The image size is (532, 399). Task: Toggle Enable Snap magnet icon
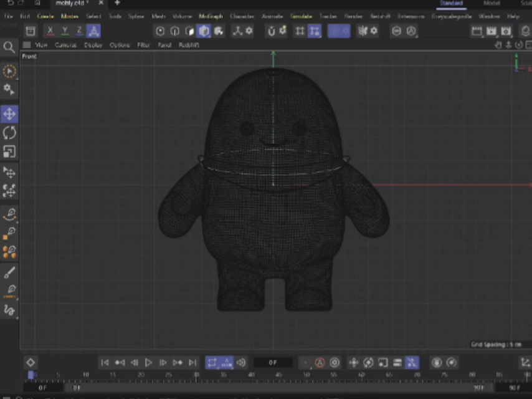[x=271, y=31]
